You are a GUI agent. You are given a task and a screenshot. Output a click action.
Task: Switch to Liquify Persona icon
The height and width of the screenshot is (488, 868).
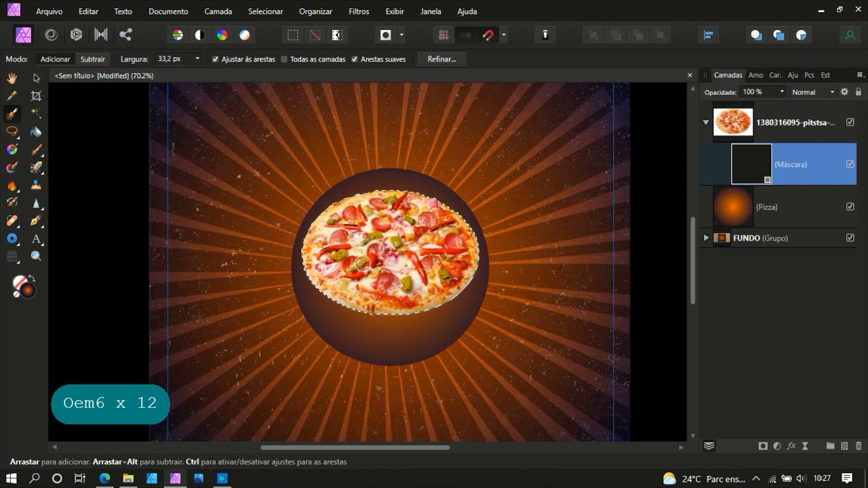click(x=51, y=35)
